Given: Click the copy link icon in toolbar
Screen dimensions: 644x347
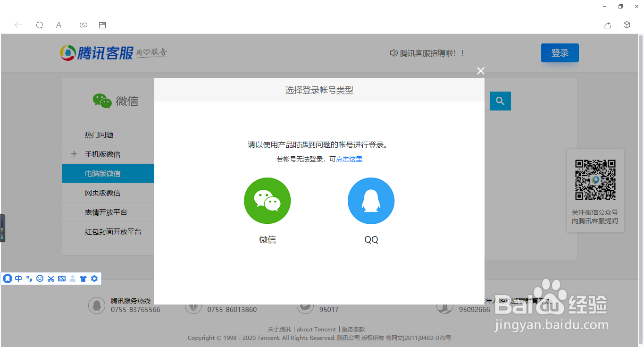Looking at the screenshot, I should pos(84,25).
